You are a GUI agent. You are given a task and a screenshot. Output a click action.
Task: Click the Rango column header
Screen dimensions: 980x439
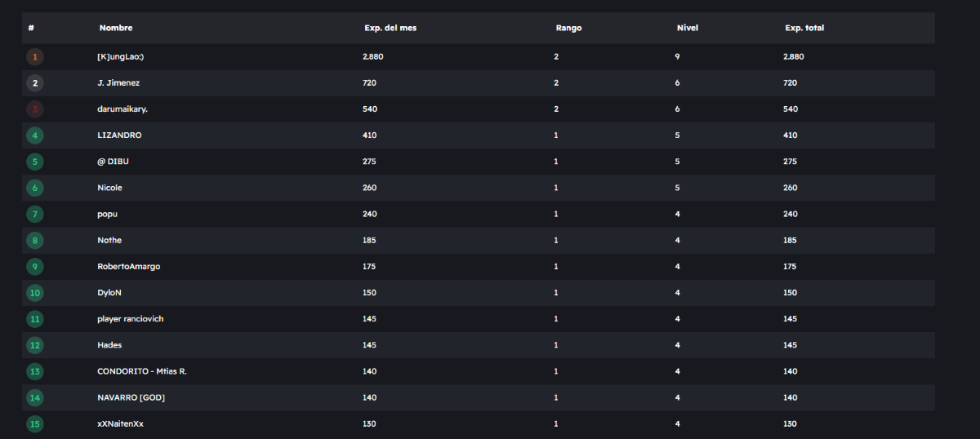click(x=568, y=28)
